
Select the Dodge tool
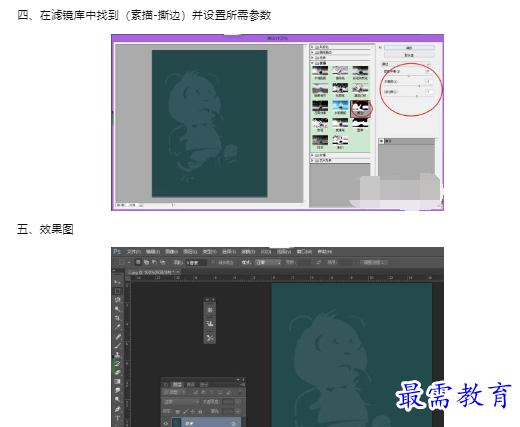117,400
